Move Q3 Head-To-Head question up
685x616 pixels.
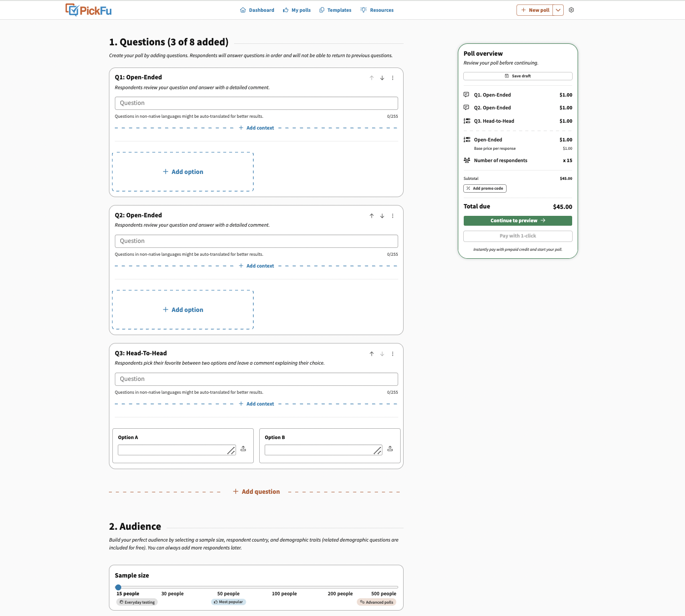(372, 354)
